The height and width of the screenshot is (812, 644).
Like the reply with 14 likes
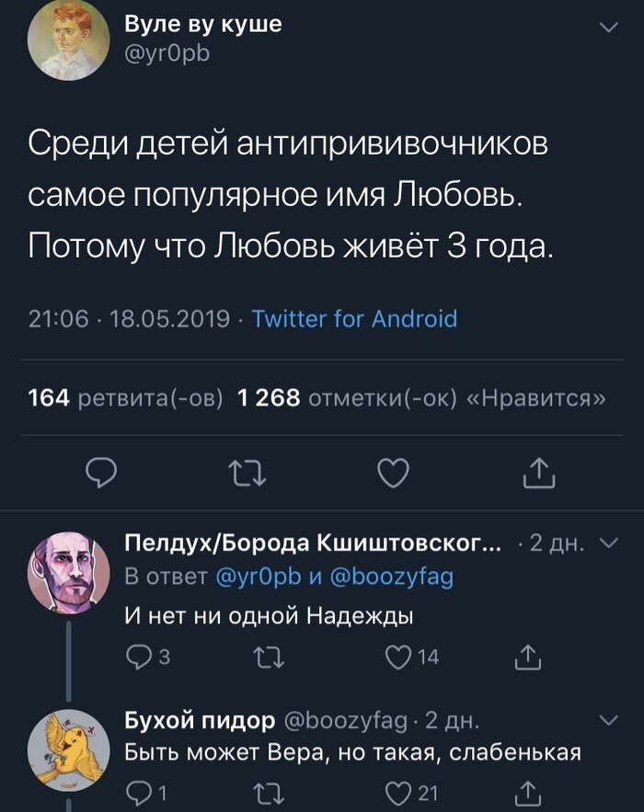point(396,657)
